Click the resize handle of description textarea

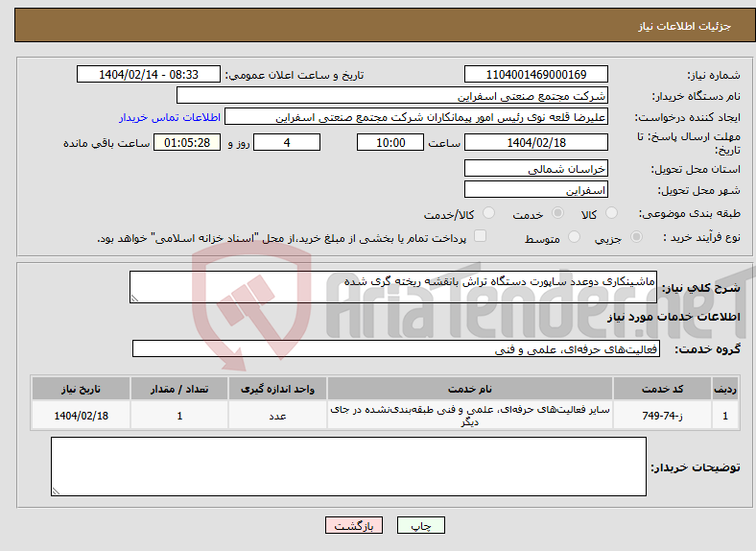[134, 299]
